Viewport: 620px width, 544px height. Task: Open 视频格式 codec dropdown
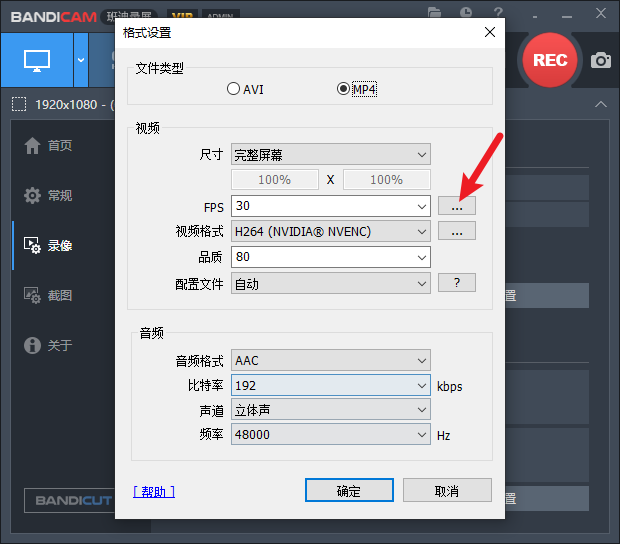pos(331,231)
